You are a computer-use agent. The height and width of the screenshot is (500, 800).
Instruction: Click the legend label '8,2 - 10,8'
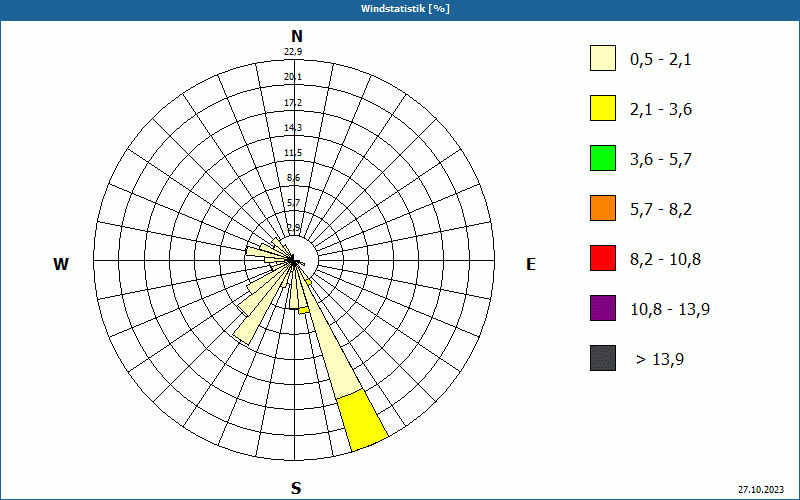(x=665, y=260)
